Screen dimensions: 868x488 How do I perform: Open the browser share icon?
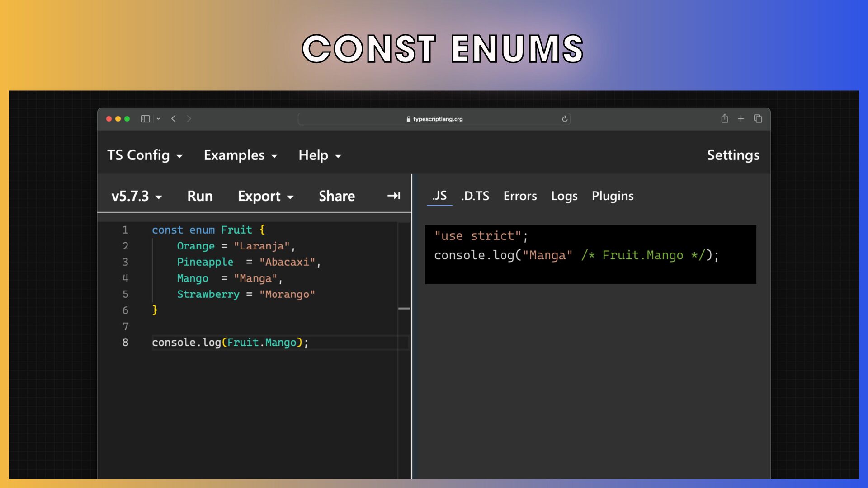(725, 118)
